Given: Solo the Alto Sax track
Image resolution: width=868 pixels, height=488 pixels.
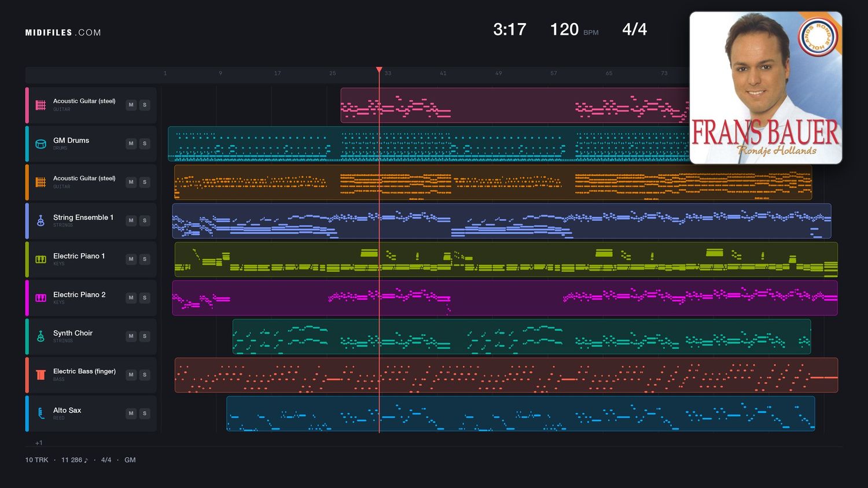Looking at the screenshot, I should point(145,413).
